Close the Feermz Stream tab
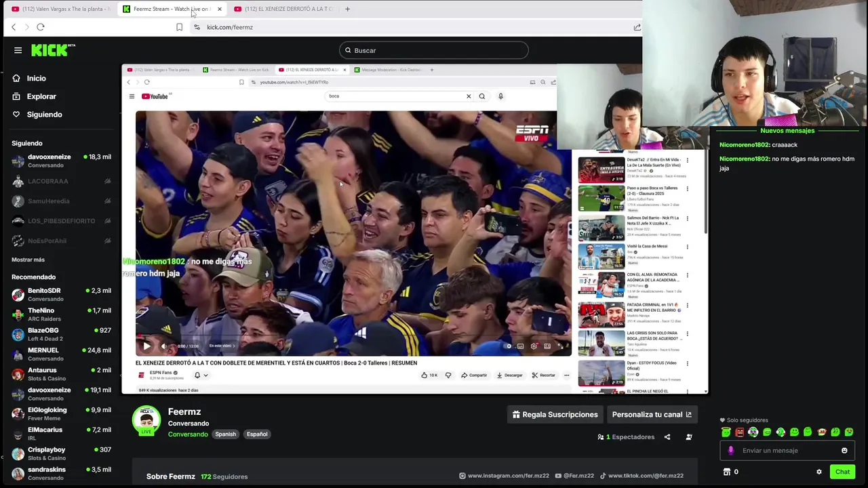868x488 pixels. [x=219, y=9]
